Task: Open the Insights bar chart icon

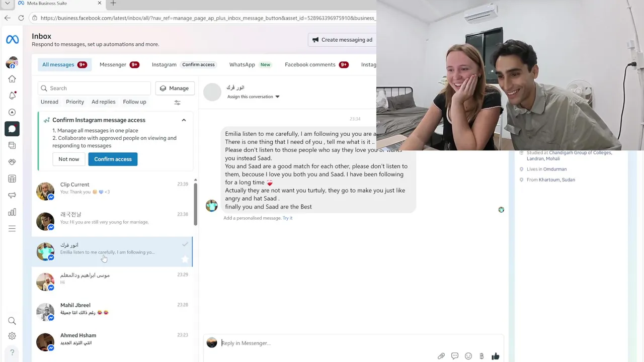Action: pyautogui.click(x=12, y=212)
